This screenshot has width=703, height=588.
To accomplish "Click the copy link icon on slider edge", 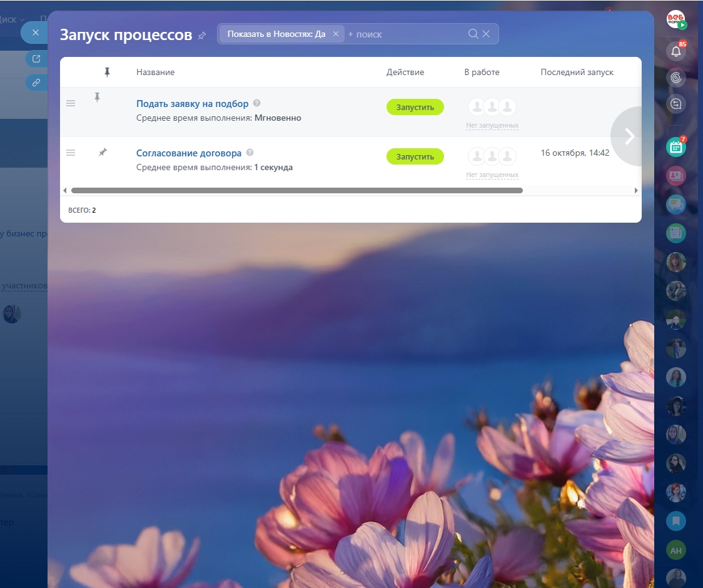I will point(36,82).
